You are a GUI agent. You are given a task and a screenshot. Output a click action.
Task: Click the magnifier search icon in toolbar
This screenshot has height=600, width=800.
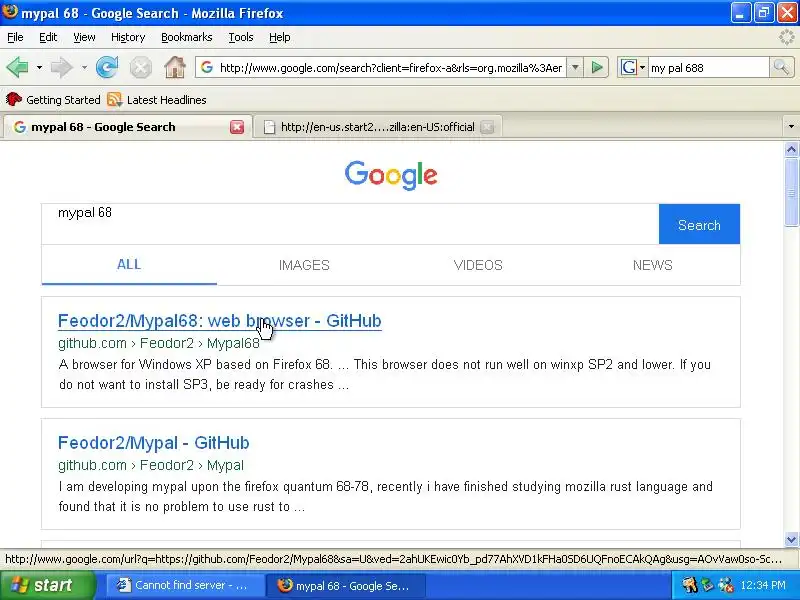click(781, 67)
